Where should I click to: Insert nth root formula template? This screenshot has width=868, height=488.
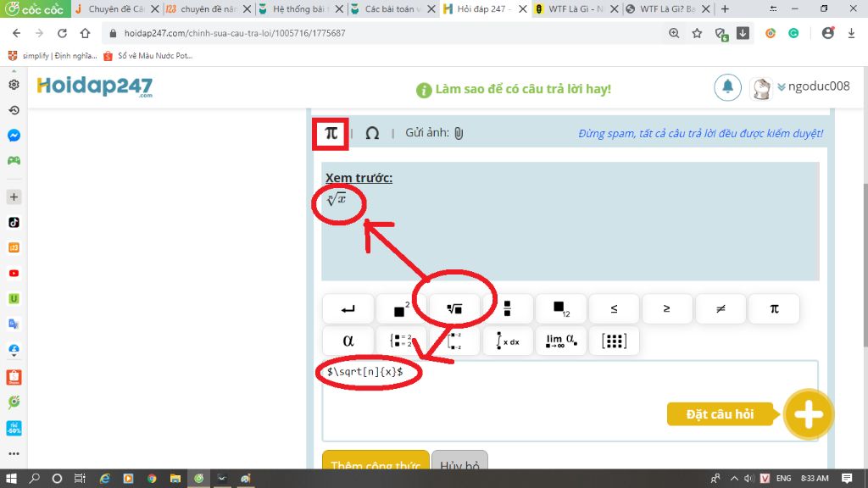point(453,308)
